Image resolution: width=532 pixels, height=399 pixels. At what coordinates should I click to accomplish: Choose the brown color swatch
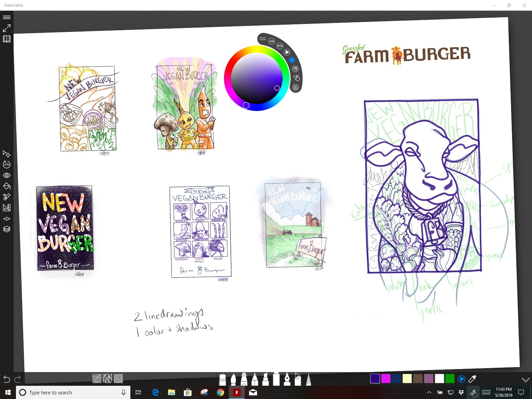(418, 379)
